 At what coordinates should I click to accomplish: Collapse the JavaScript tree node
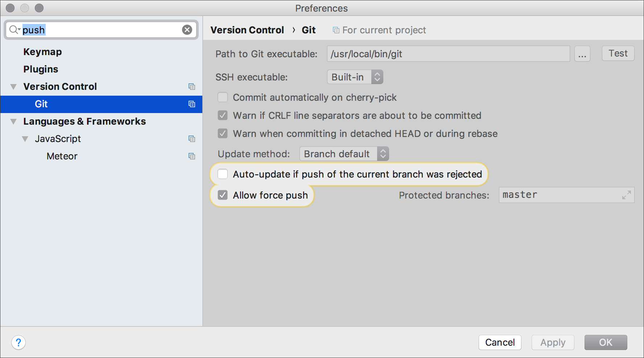click(25, 139)
